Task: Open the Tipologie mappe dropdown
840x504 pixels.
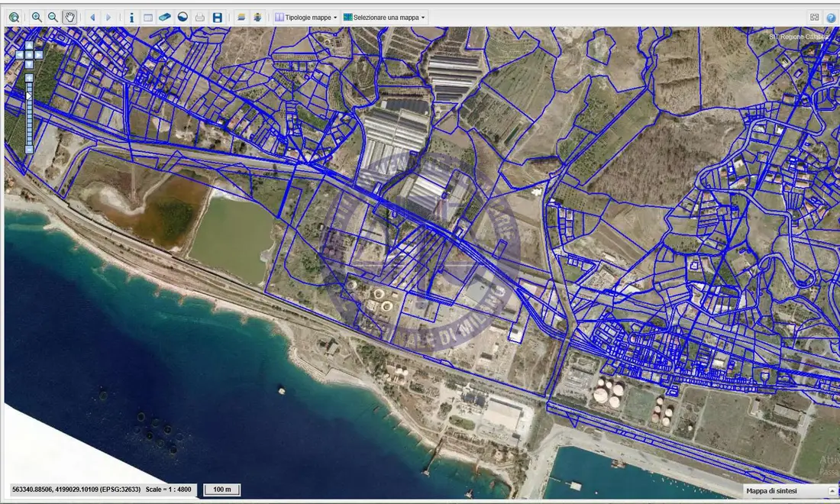Action: click(306, 17)
